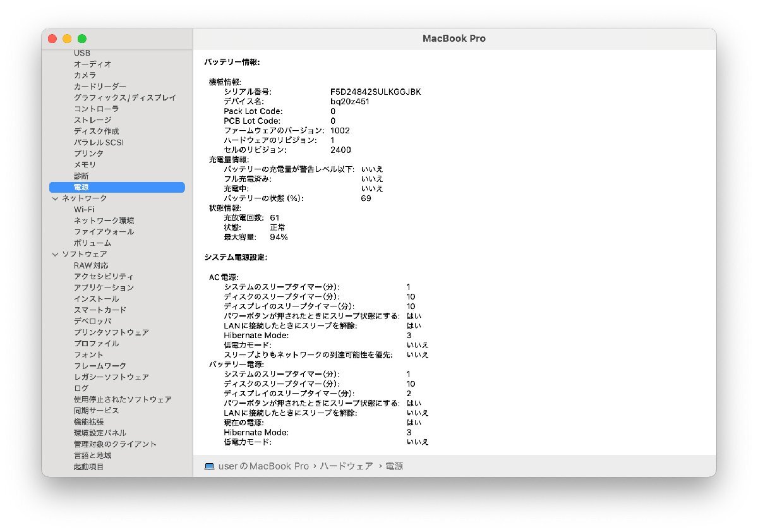Open 管理対象のクライアント in the sidebar
Screen dimensions: 758x532
pyautogui.click(x=116, y=444)
